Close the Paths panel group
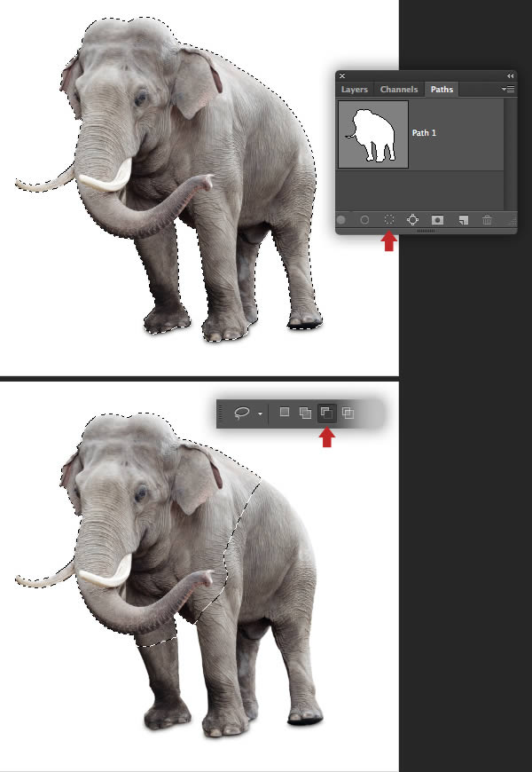This screenshot has height=772, width=532. (x=342, y=75)
